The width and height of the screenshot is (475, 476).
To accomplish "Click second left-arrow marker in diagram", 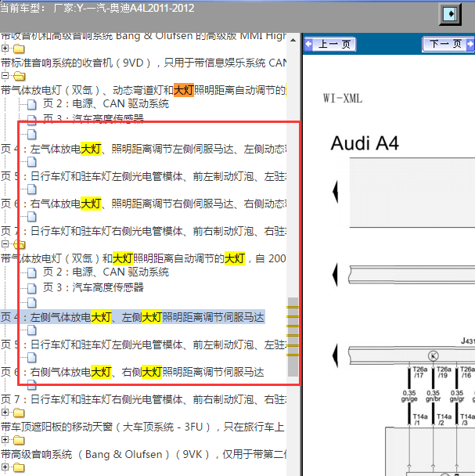I will point(335,275).
